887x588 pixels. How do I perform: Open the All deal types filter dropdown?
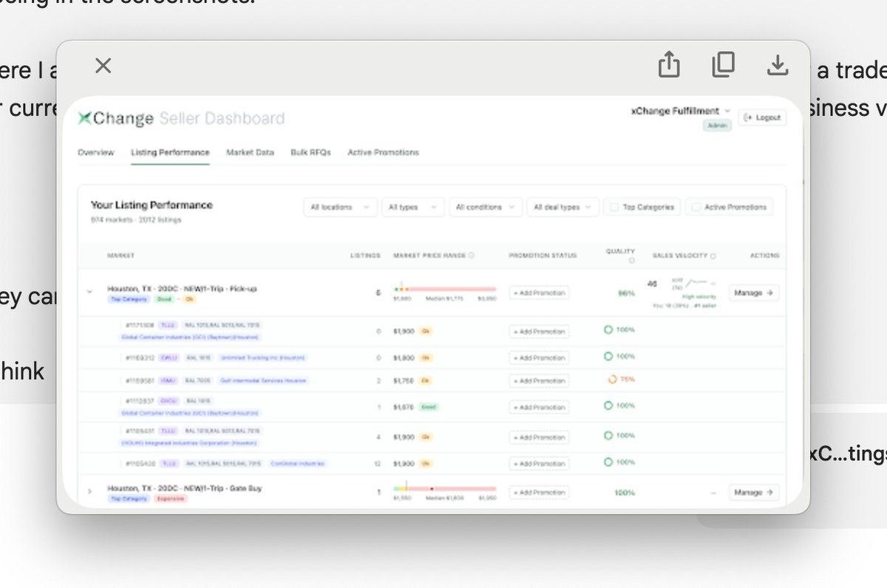[563, 208]
